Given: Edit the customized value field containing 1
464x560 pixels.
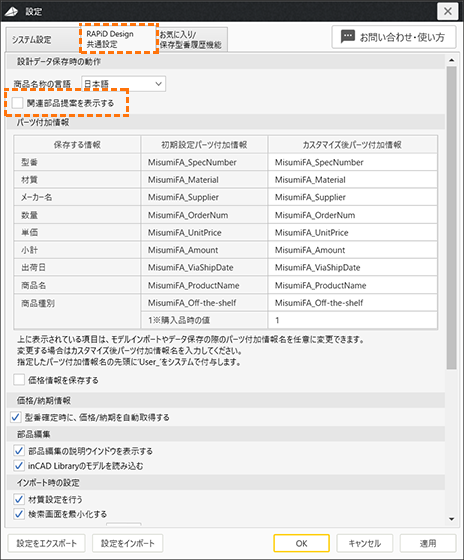Looking at the screenshot, I should [353, 320].
